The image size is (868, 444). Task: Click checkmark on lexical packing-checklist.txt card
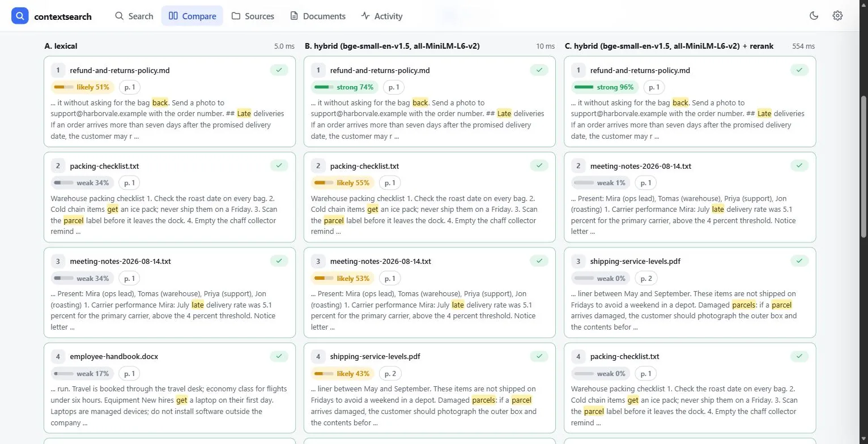click(x=279, y=165)
